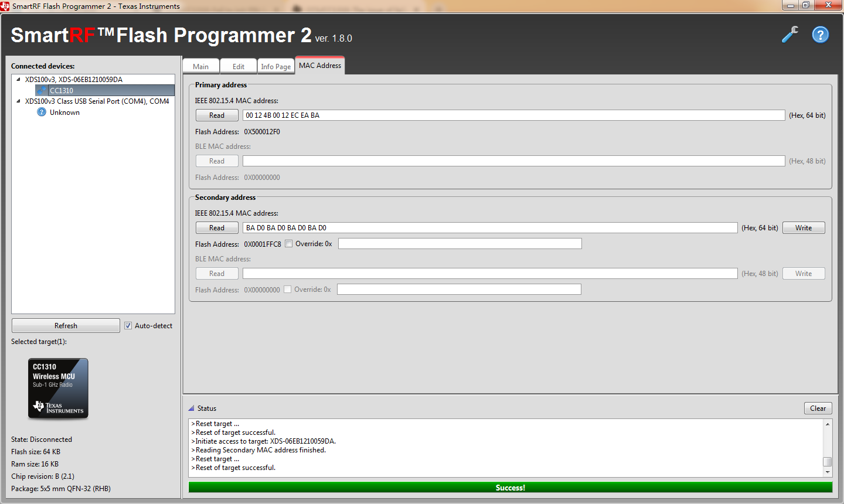Open the settings wrench icon
Viewport: 844px width, 504px height.
[x=790, y=35]
